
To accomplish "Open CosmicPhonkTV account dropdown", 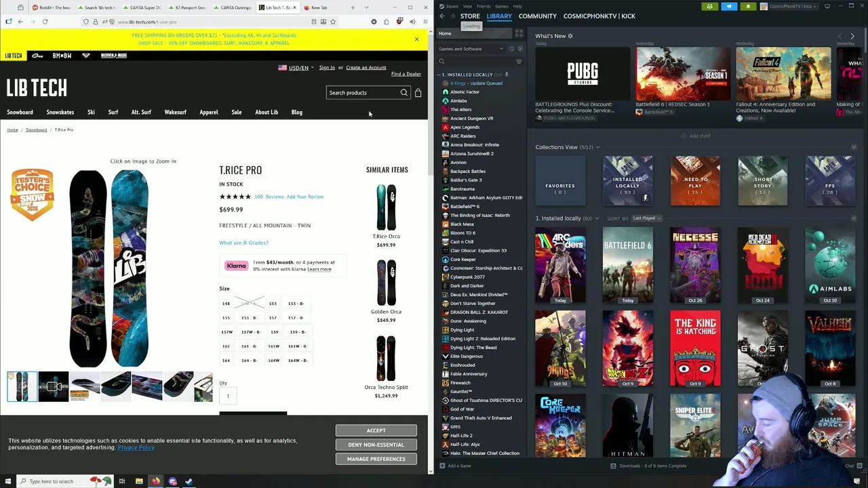I will tap(789, 6).
